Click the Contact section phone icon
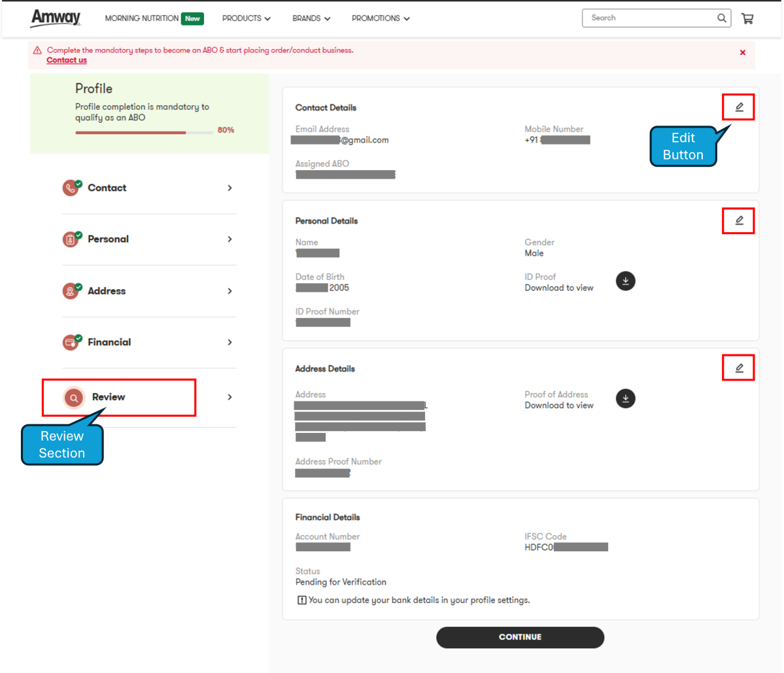 (x=72, y=188)
